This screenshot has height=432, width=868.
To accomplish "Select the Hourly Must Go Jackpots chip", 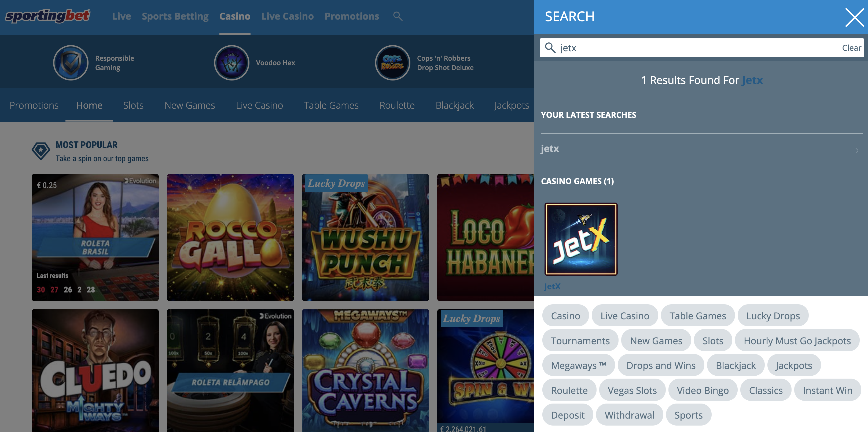I will (x=797, y=341).
